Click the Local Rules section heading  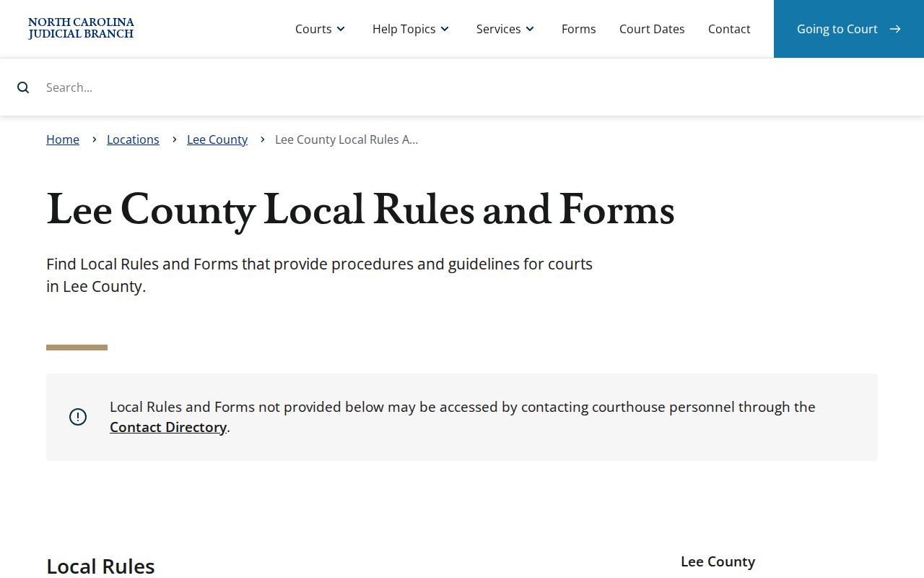[100, 566]
